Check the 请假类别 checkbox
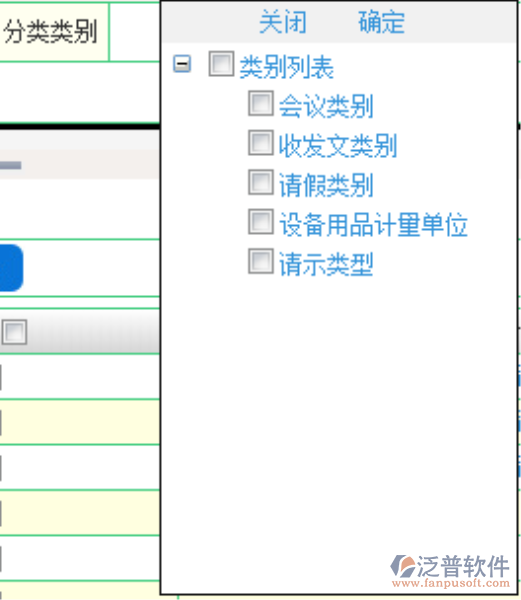This screenshot has height=600, width=521. point(261,182)
